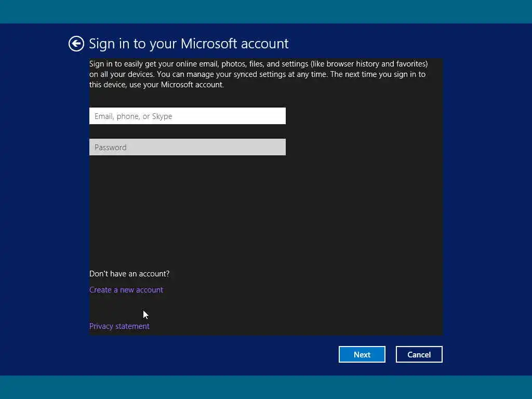Click the Next button
The width and height of the screenshot is (532, 399).
coord(362,354)
